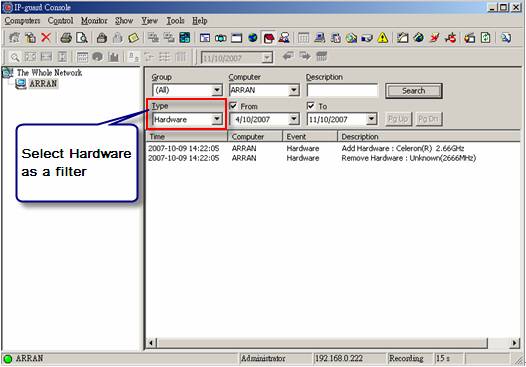The image size is (526, 367).
Task: Click the red X delete toolbar icon
Action: 46,38
